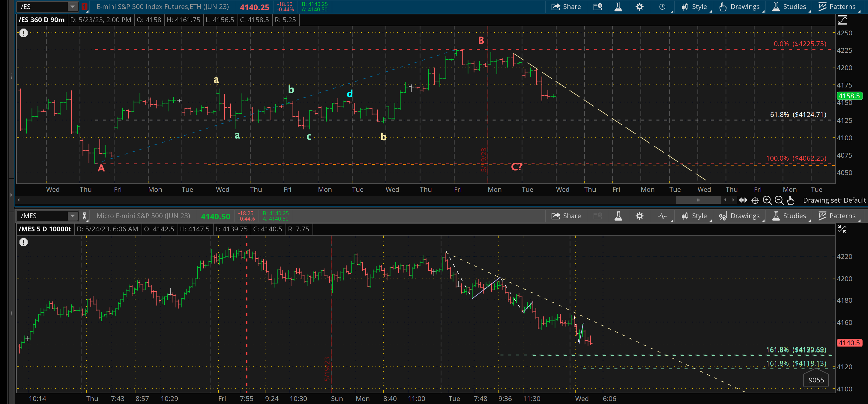This screenshot has height=404, width=868.
Task: Click /ES chart exclamation alert icon
Action: tap(23, 33)
